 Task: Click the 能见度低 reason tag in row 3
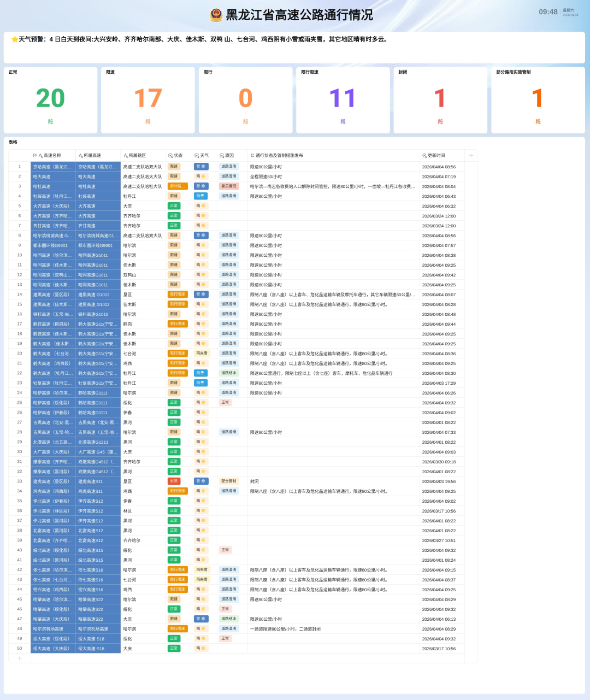[x=229, y=186]
